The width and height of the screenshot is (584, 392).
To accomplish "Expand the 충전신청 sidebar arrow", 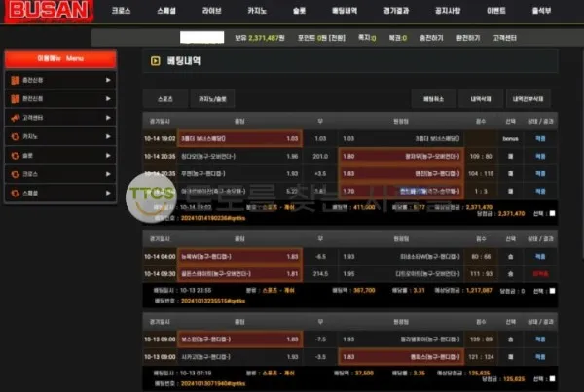I will 108,80.
